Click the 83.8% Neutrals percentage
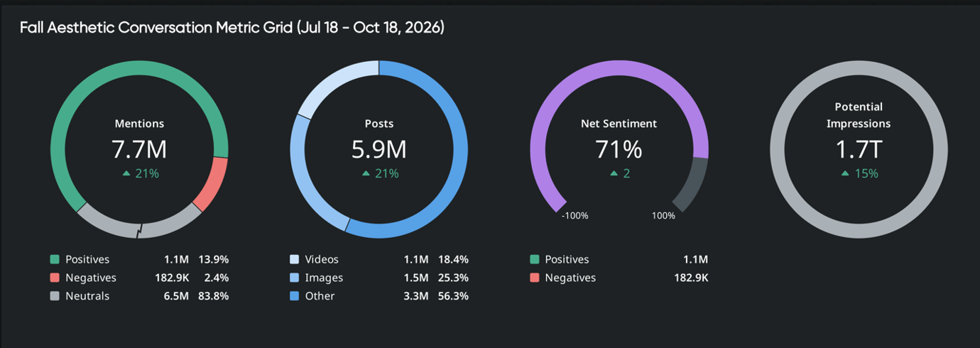Image resolution: width=980 pixels, height=348 pixels. [x=214, y=296]
